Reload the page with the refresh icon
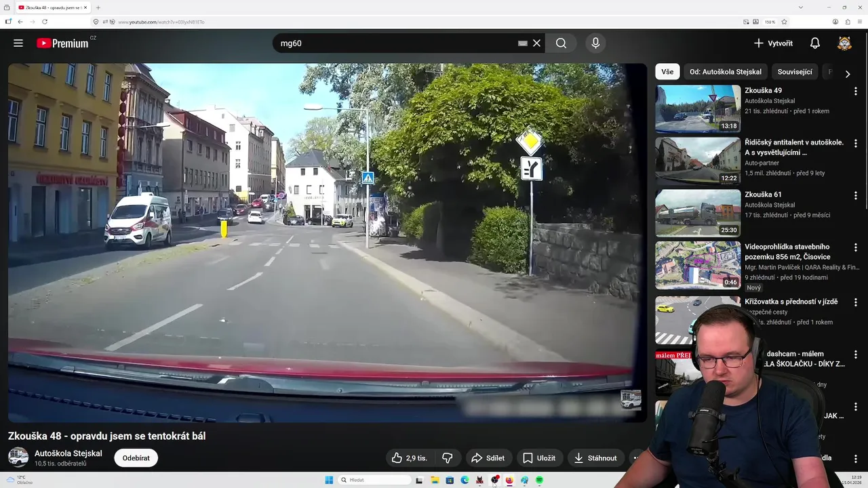Screen dimensions: 868x488 (45, 22)
